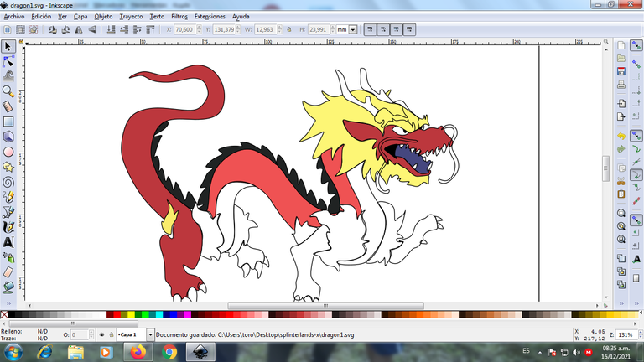Pick the yellow swatch in palette
The image size is (644, 362).
(x=131, y=315)
